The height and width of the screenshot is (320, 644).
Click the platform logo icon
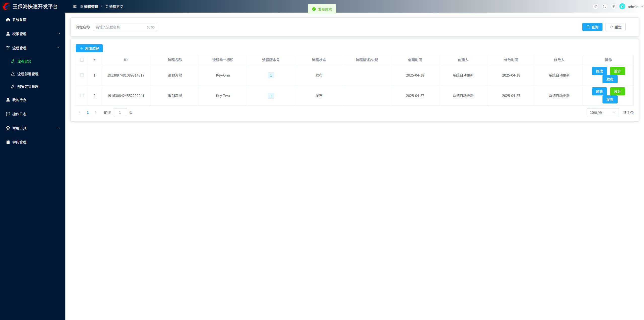(x=6, y=6)
